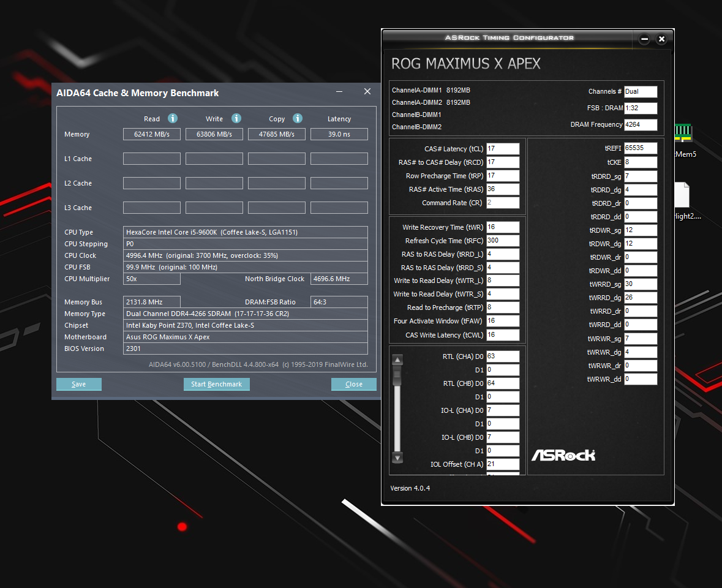Click the Memory Type DDR4-4266 field
Viewport: 722px width, 588px height.
click(x=246, y=314)
